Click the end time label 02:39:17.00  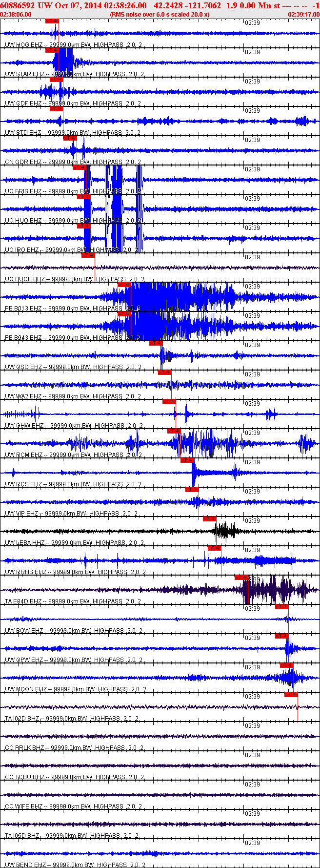pyautogui.click(x=304, y=14)
